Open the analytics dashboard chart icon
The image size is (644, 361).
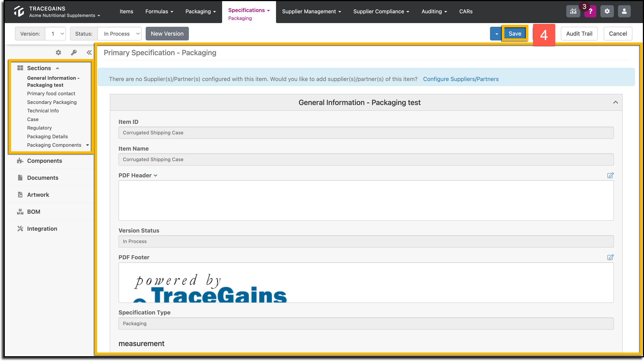[x=573, y=11]
